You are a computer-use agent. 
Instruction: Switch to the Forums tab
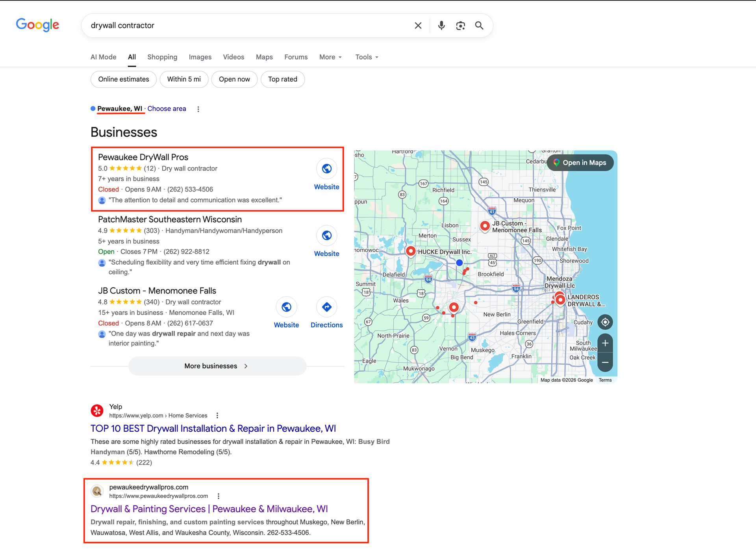(x=296, y=57)
